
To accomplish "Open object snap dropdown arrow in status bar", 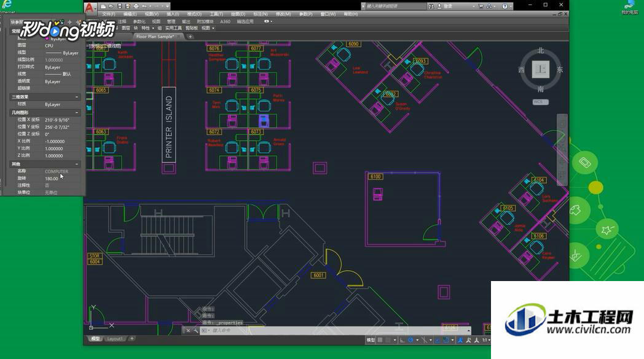I will (452, 340).
